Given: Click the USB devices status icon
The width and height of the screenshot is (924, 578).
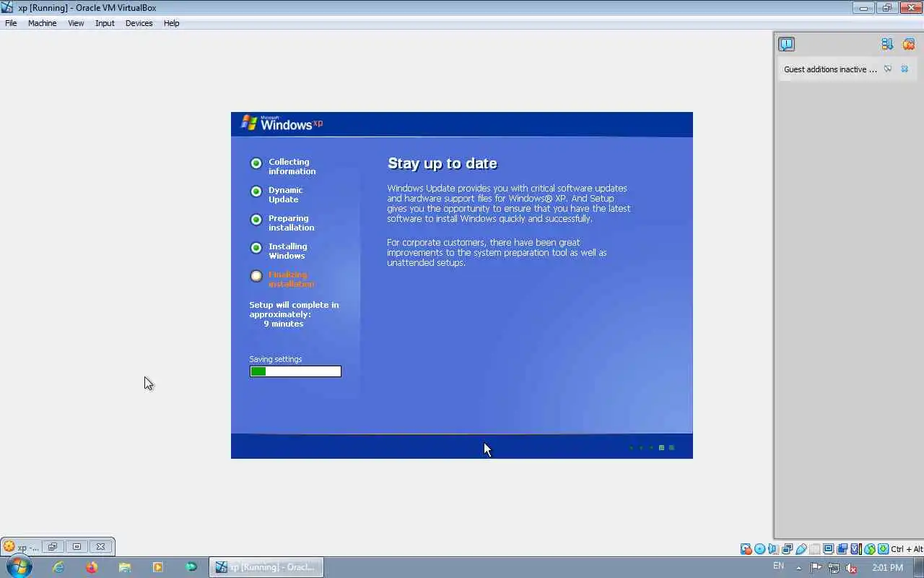Looking at the screenshot, I should (x=801, y=549).
